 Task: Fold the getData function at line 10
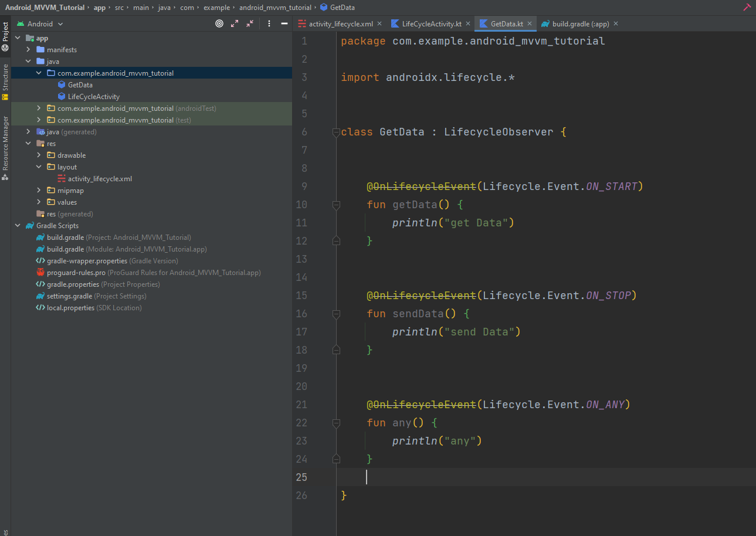336,205
